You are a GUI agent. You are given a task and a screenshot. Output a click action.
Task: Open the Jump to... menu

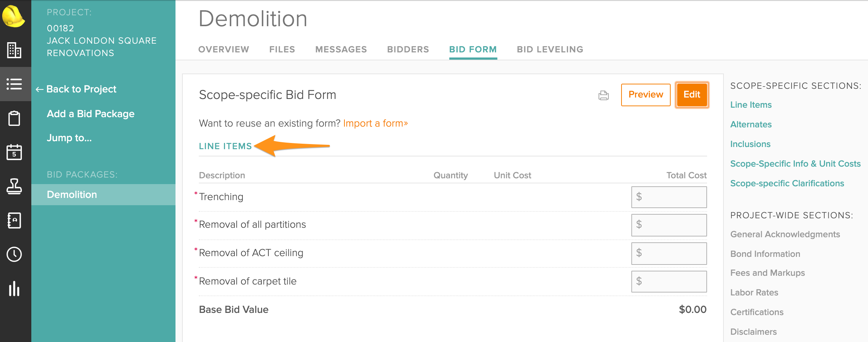(69, 138)
